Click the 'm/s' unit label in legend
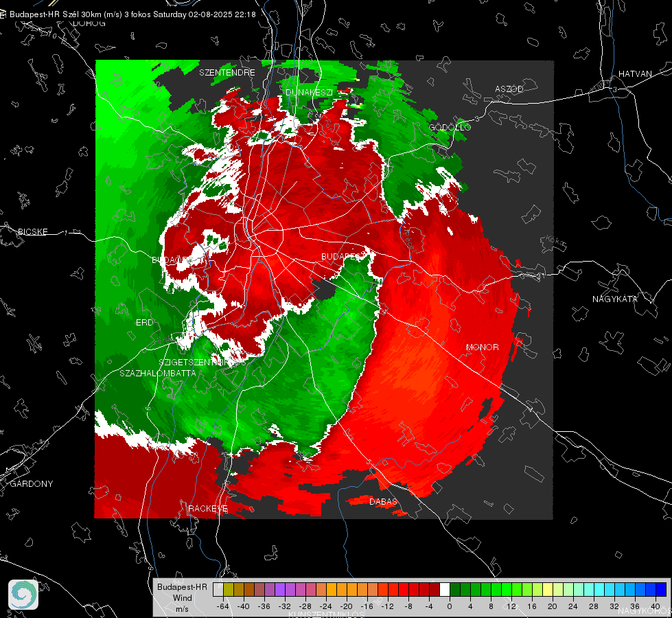 pos(182,608)
